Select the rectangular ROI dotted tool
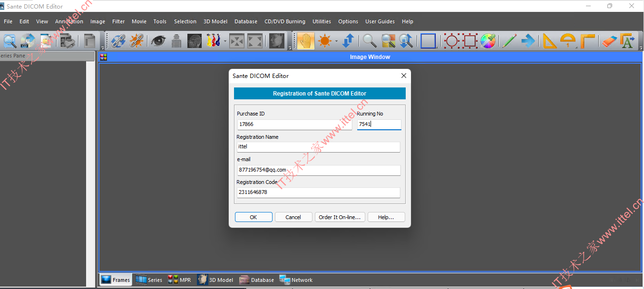This screenshot has width=644, height=289. [x=470, y=41]
